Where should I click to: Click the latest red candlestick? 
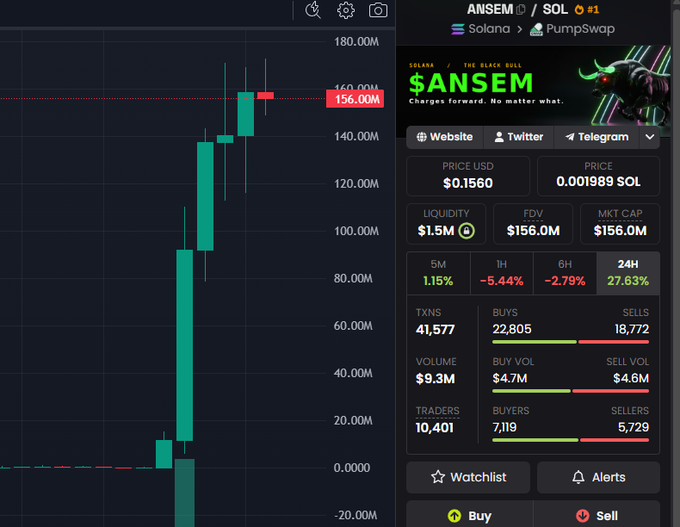point(265,95)
